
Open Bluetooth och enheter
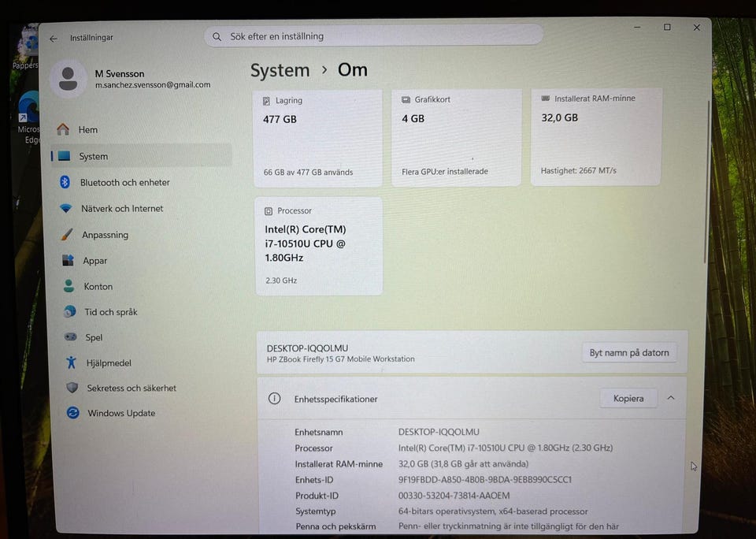tap(143, 182)
